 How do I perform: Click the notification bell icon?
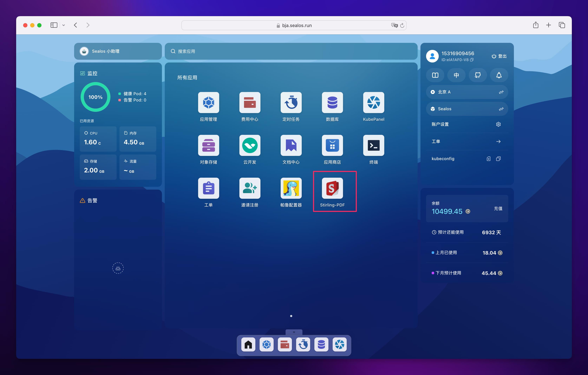499,75
